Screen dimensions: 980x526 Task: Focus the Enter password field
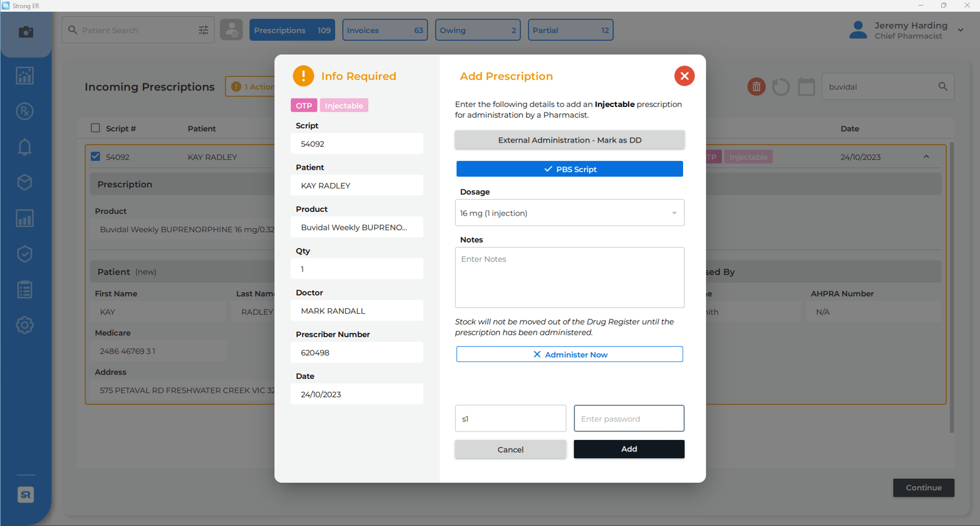(629, 418)
